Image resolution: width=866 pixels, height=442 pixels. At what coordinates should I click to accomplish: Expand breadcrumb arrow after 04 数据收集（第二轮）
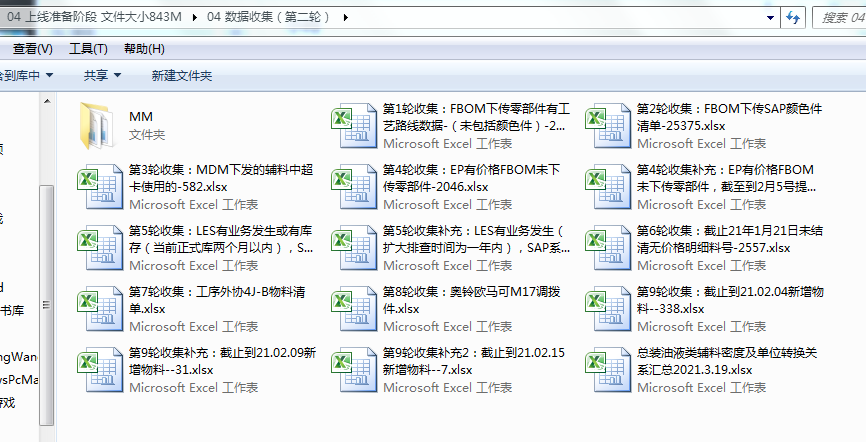click(345, 17)
